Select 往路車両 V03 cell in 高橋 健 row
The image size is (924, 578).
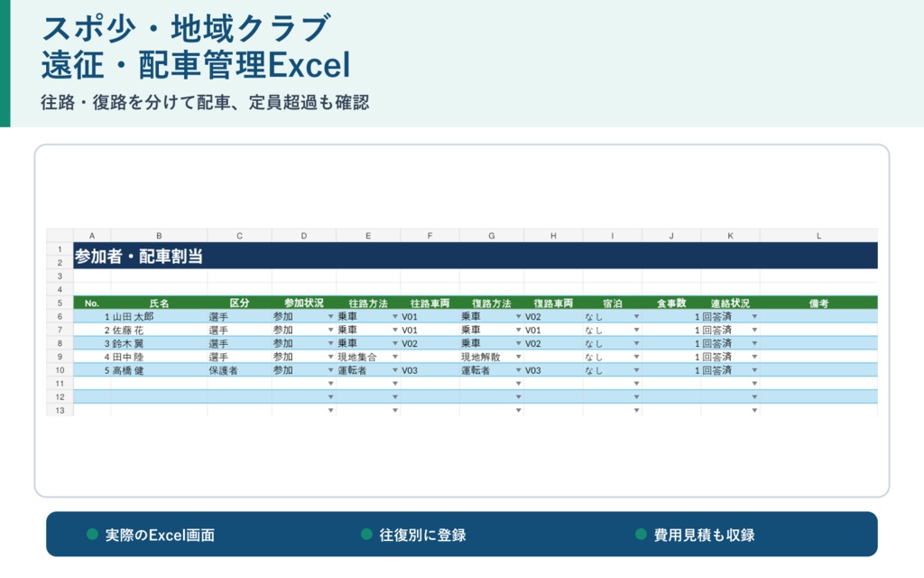pos(430,370)
